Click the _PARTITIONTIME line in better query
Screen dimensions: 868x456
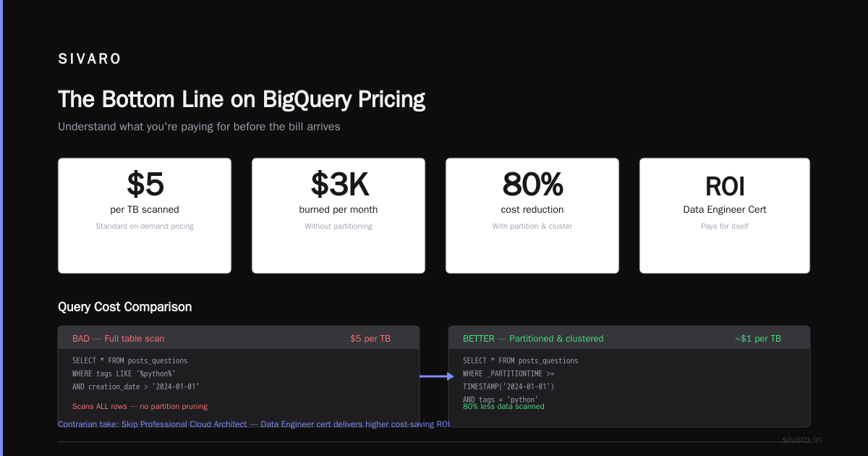(x=509, y=373)
